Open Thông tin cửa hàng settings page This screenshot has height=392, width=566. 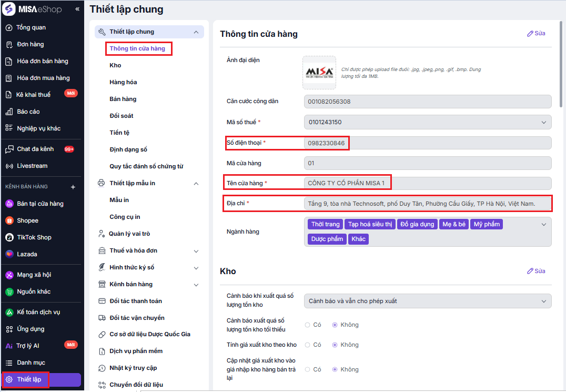(x=137, y=48)
